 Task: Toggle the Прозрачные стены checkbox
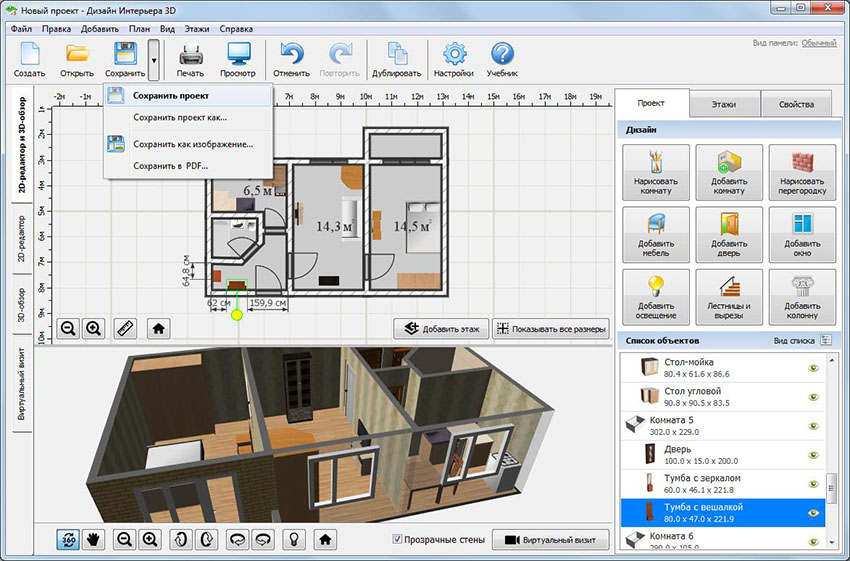[397, 539]
